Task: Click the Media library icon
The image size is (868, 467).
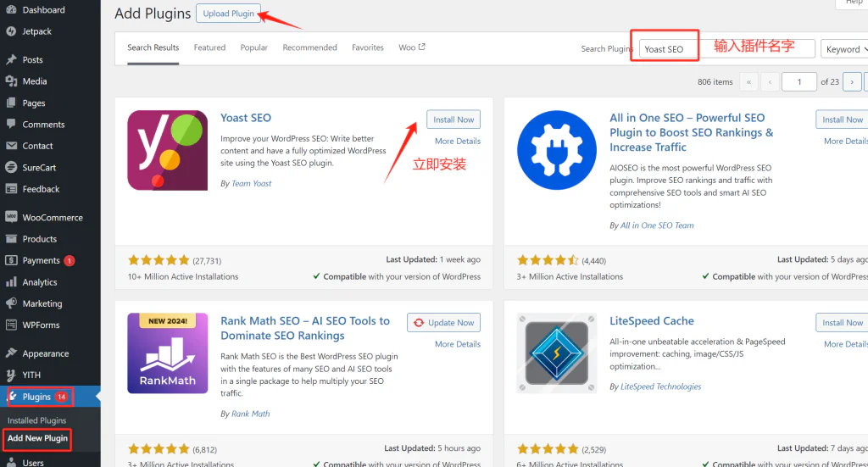Action: coord(11,81)
